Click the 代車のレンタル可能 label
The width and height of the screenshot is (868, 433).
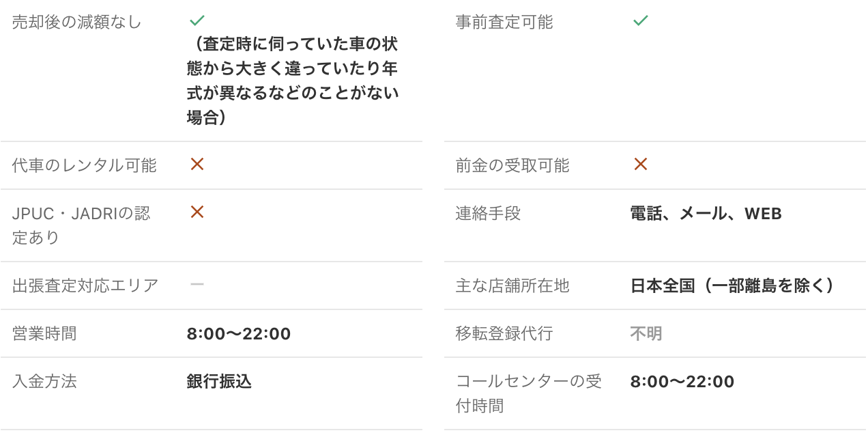(x=85, y=165)
